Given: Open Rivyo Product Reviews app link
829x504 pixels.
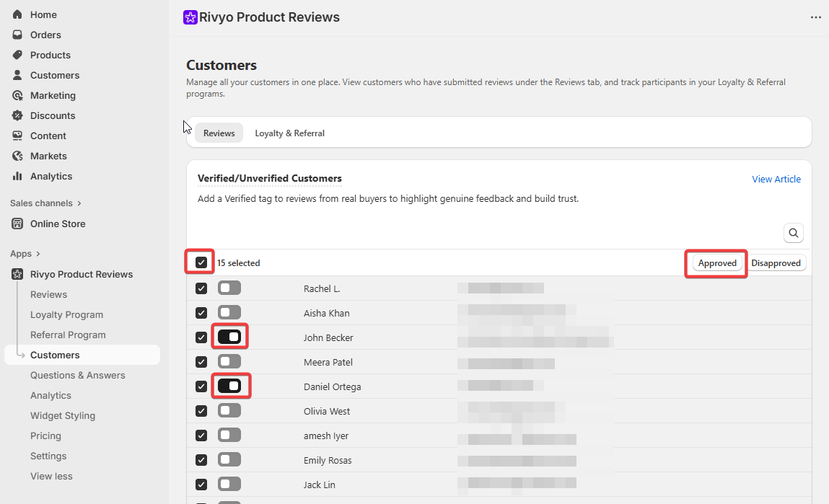Looking at the screenshot, I should (82, 274).
